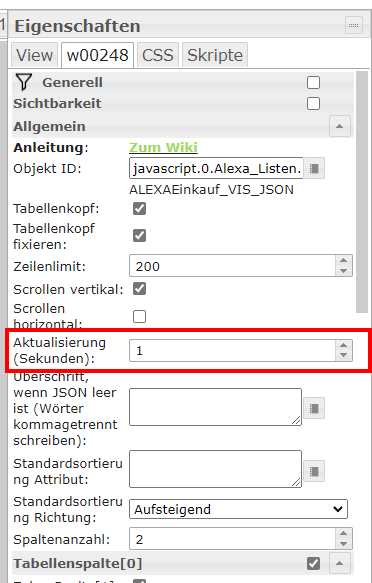Toggle the Generell group checkbox
The width and height of the screenshot is (372, 583).
click(x=313, y=82)
